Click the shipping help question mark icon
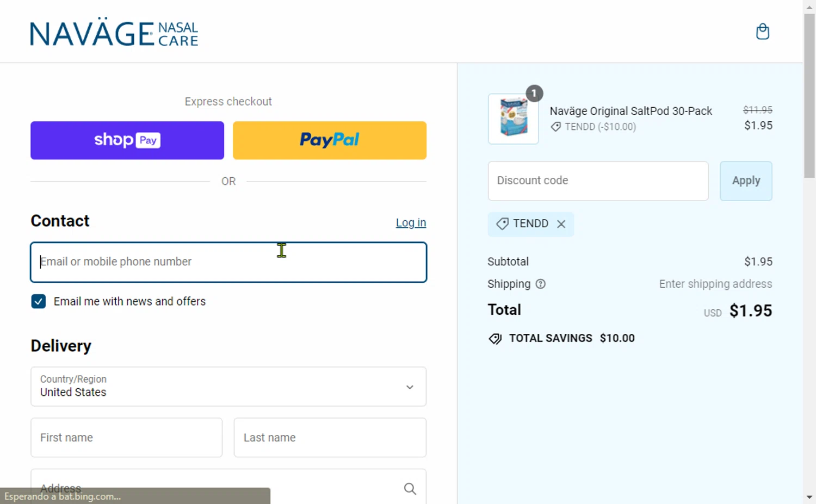This screenshot has height=504, width=816. click(540, 284)
